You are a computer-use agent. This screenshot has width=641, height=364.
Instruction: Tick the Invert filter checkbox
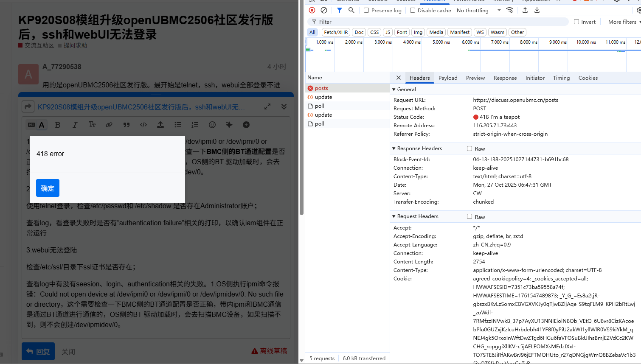[576, 22]
